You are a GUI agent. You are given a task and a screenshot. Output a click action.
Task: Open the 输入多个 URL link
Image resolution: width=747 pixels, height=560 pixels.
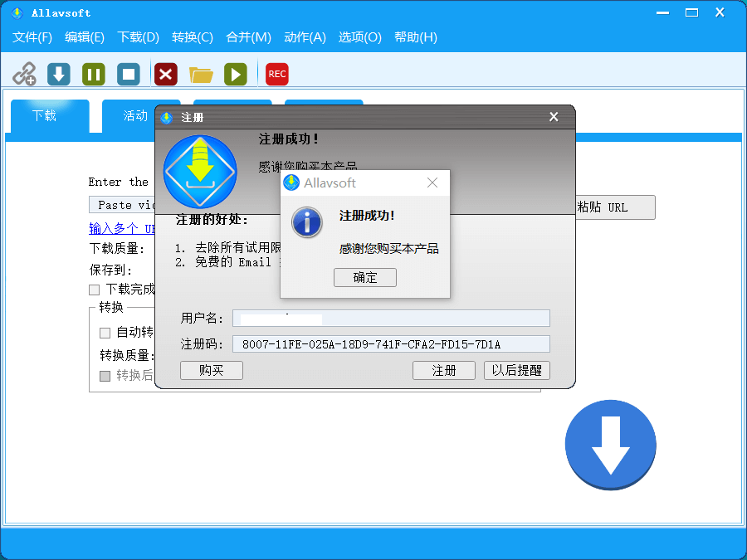(115, 228)
